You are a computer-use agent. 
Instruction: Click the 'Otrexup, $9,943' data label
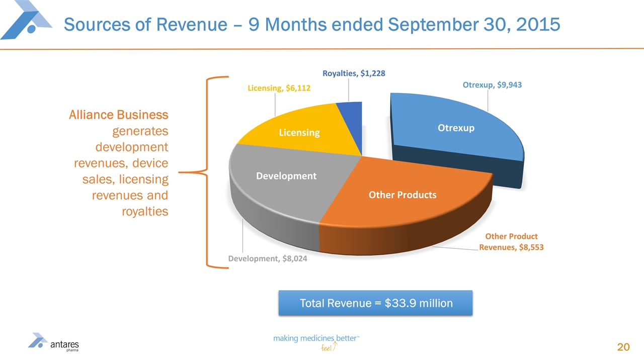click(x=492, y=85)
